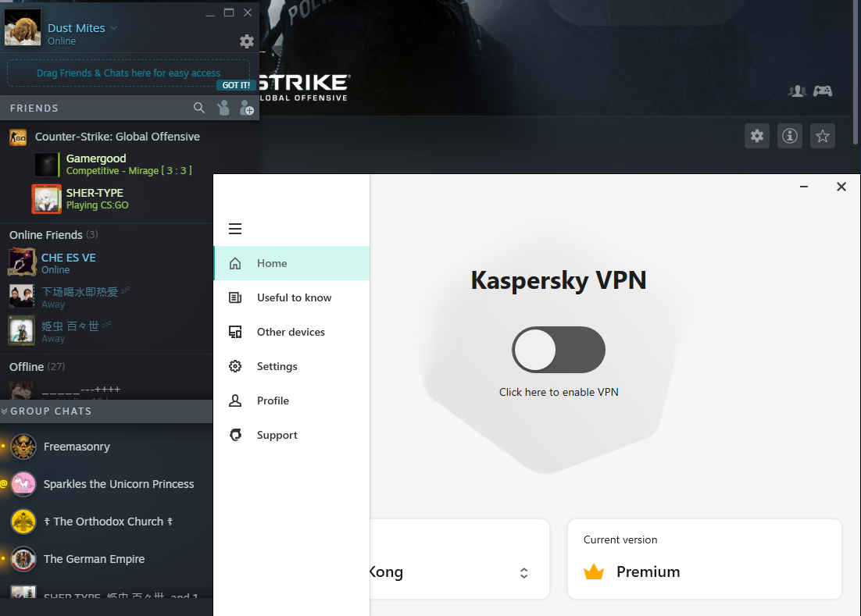Click Counter-Strike: Global Offensive group header
Screen dimensions: 861x616
coord(117,137)
